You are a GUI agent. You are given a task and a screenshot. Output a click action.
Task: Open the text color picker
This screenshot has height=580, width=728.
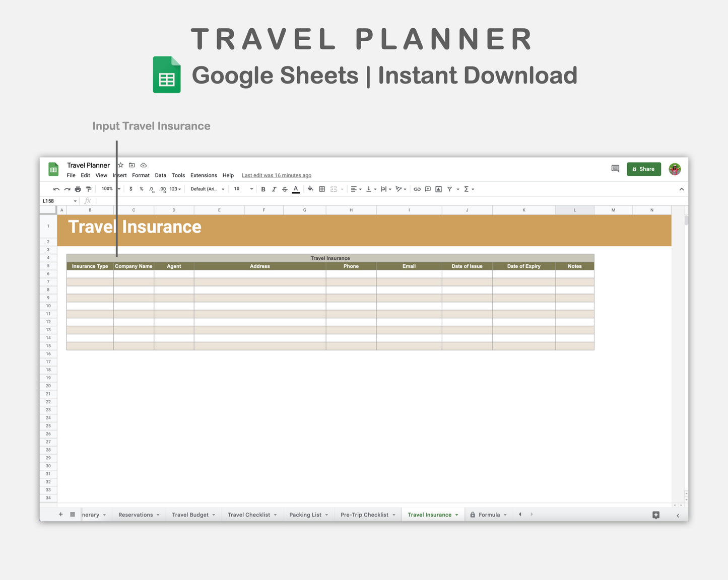[x=296, y=189]
